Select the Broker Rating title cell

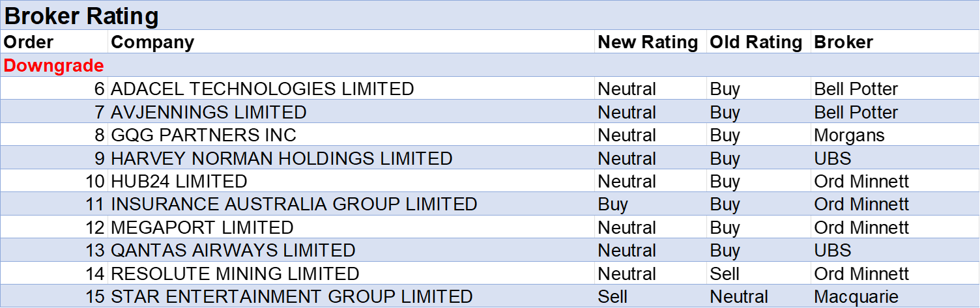pos(81,16)
